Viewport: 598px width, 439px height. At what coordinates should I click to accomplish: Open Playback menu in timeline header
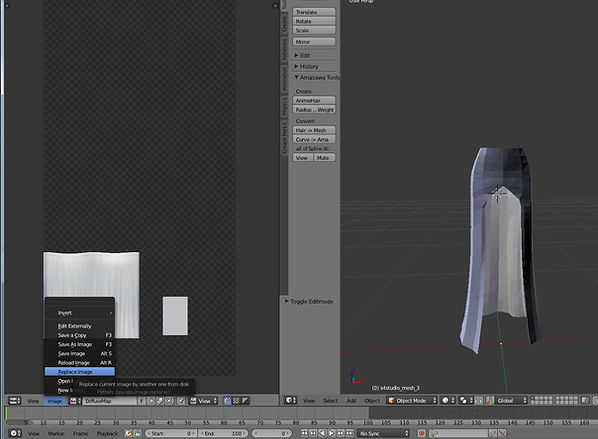[x=107, y=433]
